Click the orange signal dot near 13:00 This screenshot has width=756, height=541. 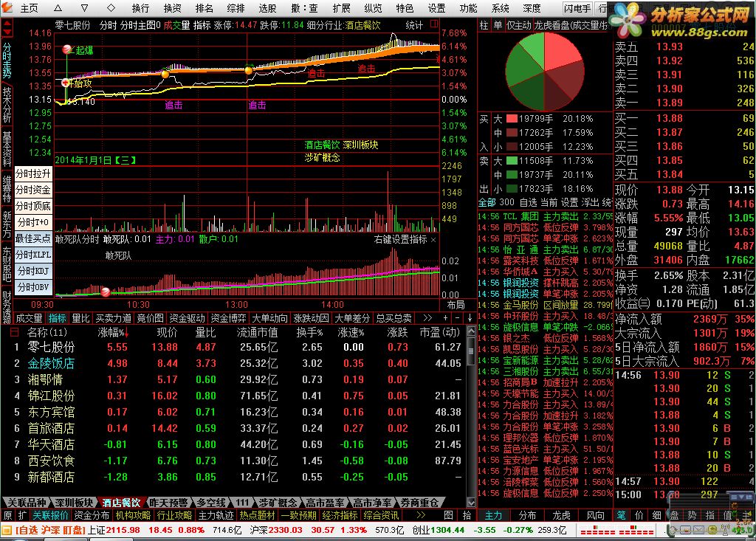[x=249, y=70]
